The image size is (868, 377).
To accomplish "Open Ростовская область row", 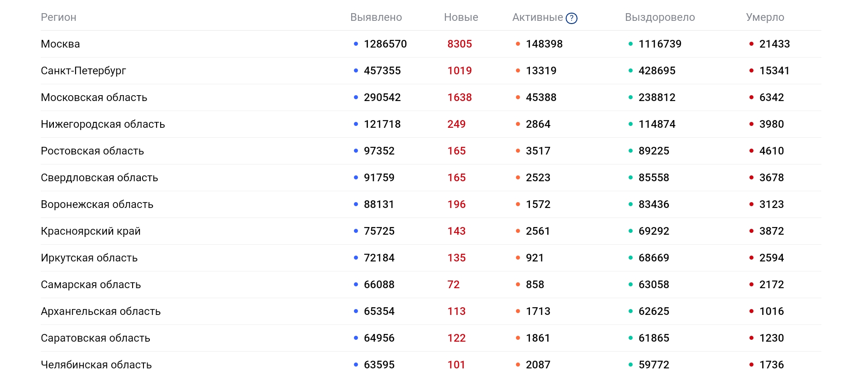I will (x=92, y=151).
